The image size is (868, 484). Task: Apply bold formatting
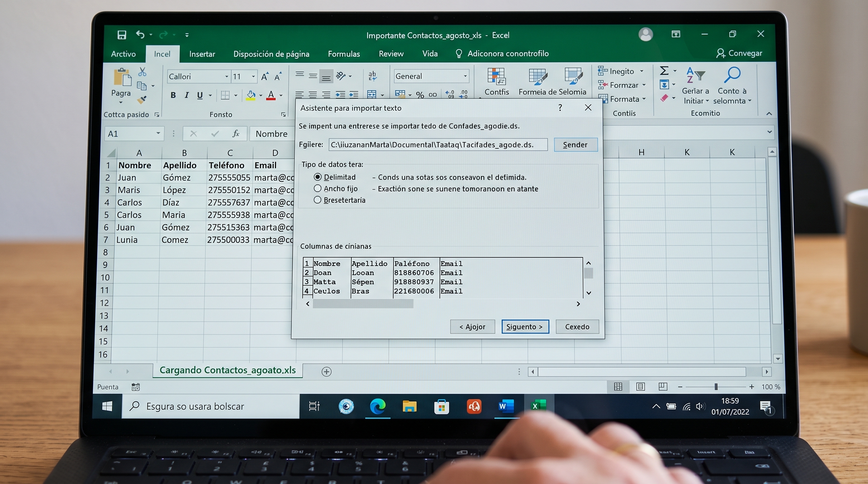(173, 95)
